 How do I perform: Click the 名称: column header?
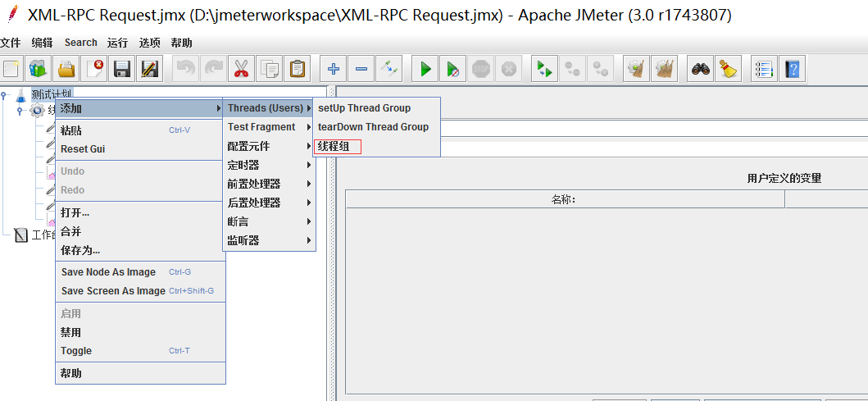[565, 199]
